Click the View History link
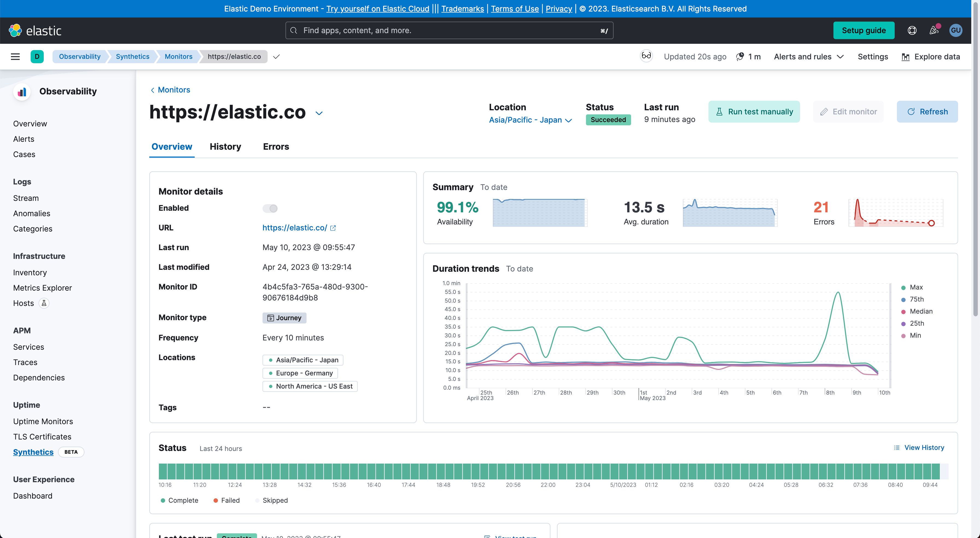This screenshot has height=538, width=980. pos(919,448)
